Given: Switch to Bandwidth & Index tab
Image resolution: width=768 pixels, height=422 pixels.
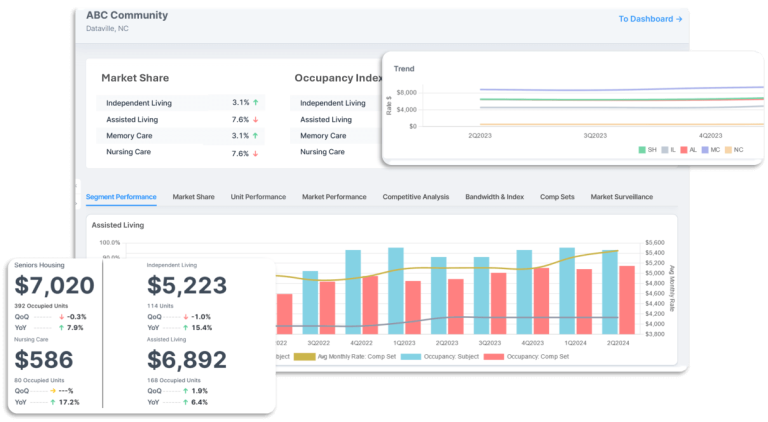Looking at the screenshot, I should (x=494, y=197).
